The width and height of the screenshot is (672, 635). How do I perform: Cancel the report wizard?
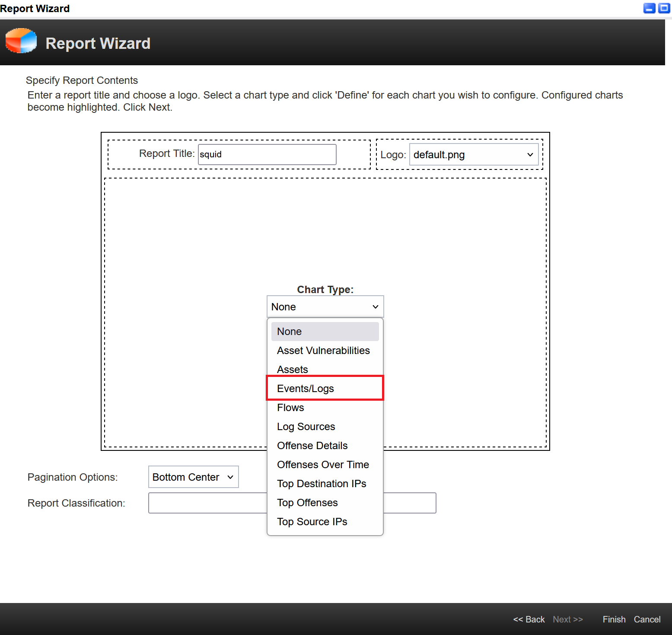coord(647,619)
